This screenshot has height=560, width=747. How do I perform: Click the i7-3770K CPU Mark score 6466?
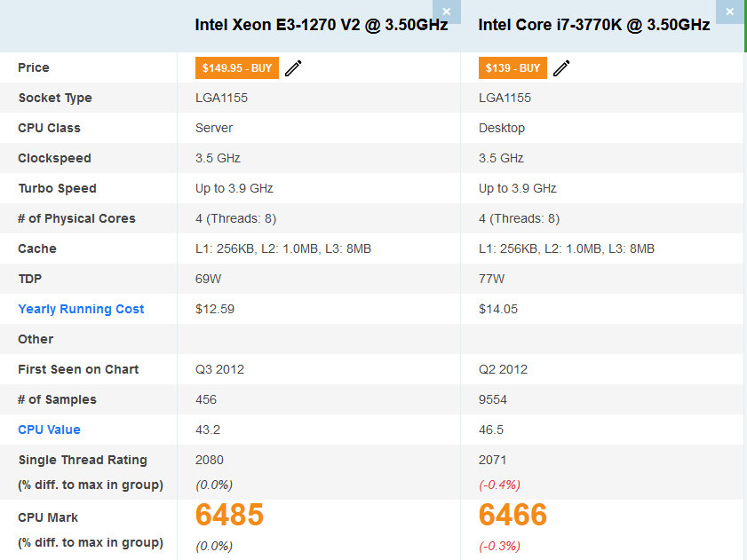point(513,515)
